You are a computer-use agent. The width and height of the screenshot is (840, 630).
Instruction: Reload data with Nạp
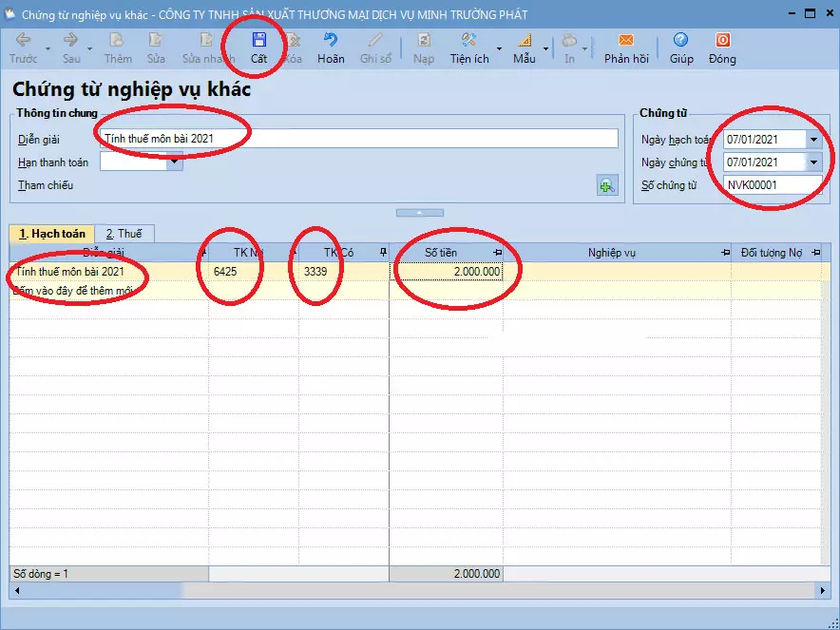423,48
